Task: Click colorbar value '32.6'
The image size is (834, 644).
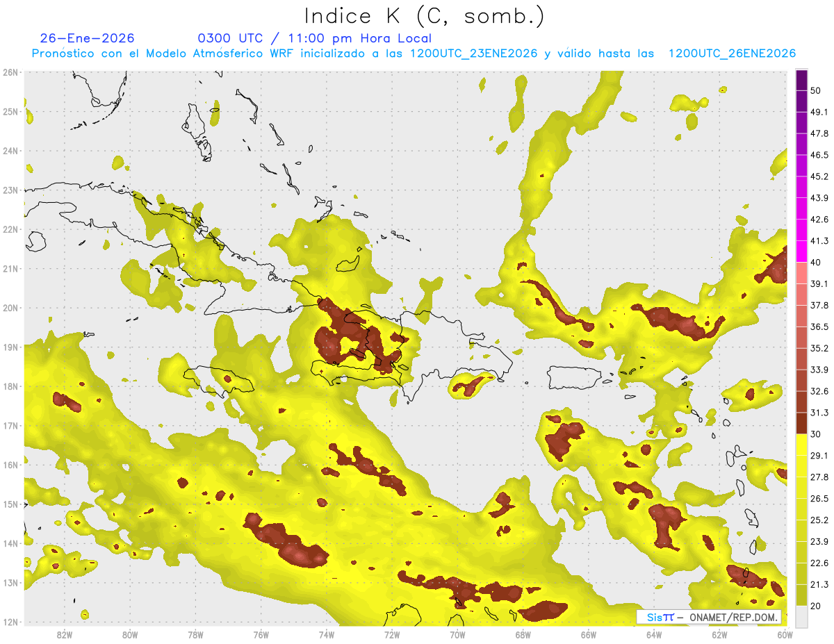Action: 819,391
